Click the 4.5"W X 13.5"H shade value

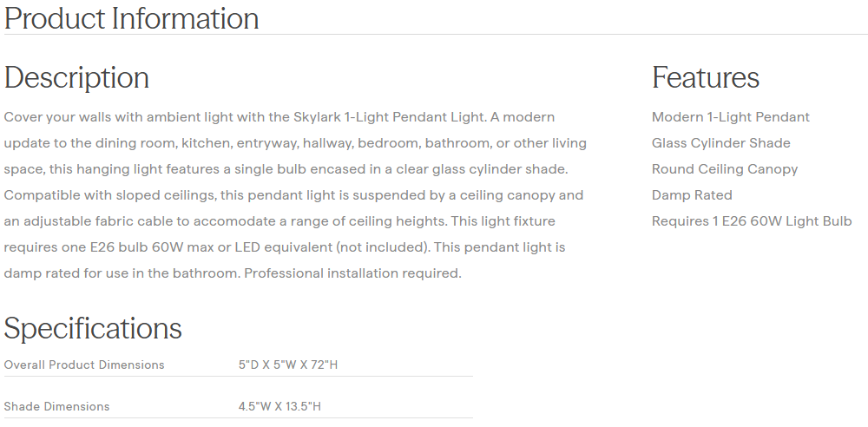279,407
